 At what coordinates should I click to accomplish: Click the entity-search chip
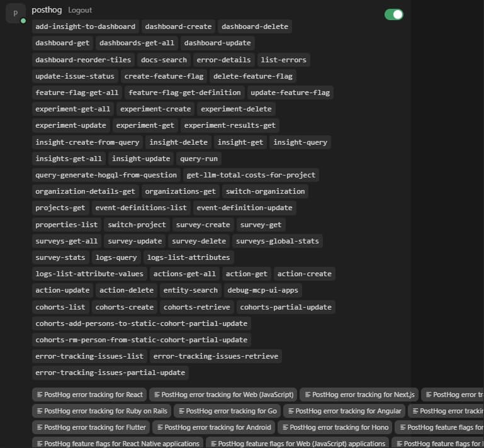coord(191,290)
